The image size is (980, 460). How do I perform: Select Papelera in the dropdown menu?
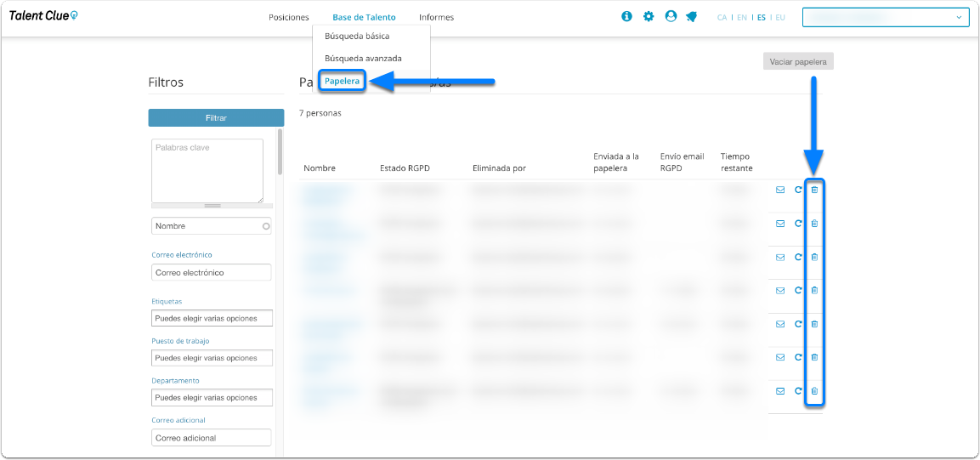(342, 82)
